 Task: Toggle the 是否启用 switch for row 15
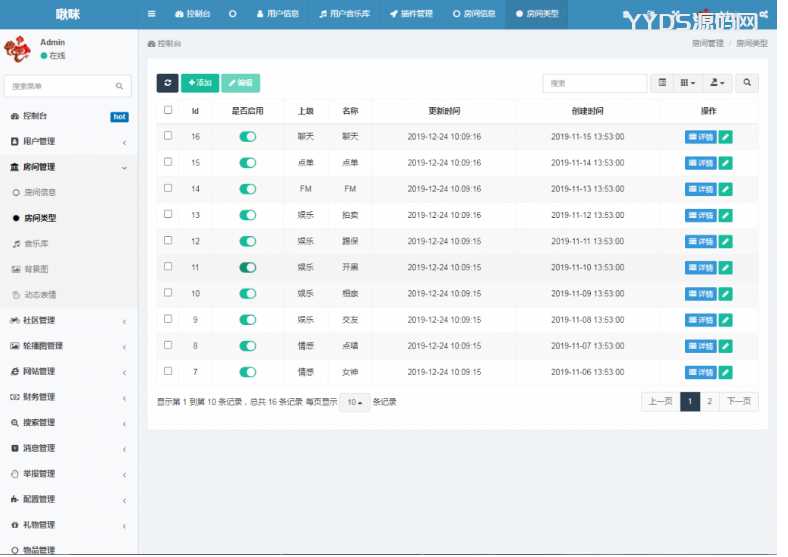click(x=247, y=162)
